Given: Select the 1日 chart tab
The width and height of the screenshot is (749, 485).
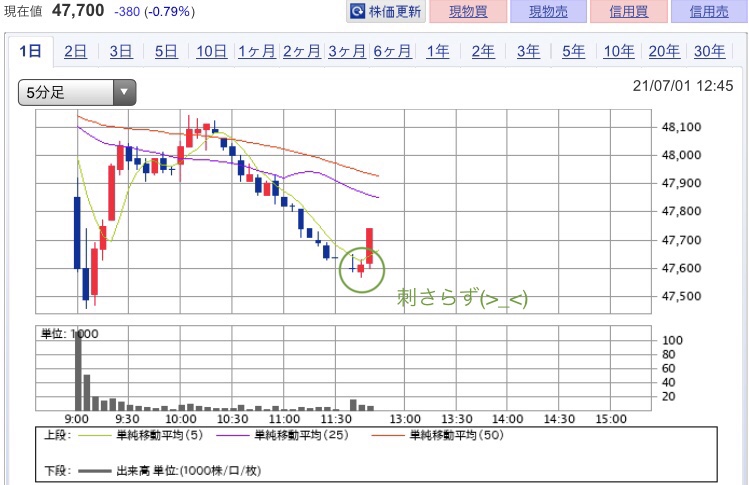Looking at the screenshot, I should (x=30, y=51).
